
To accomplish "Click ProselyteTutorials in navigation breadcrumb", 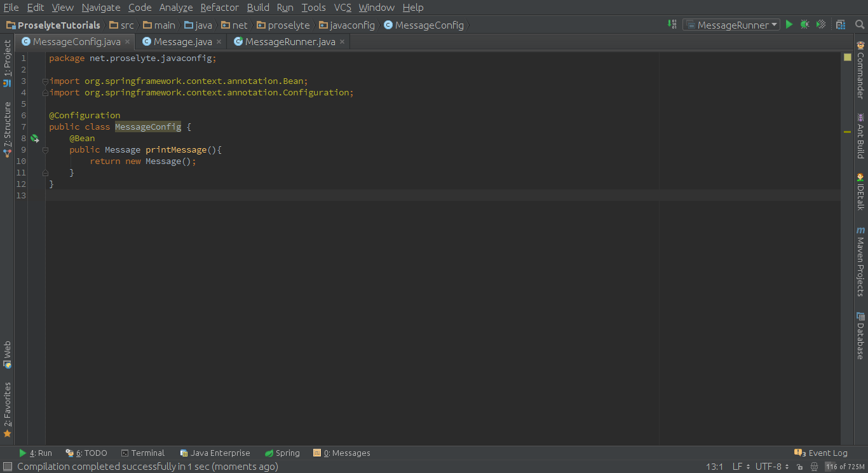I will pos(53,25).
